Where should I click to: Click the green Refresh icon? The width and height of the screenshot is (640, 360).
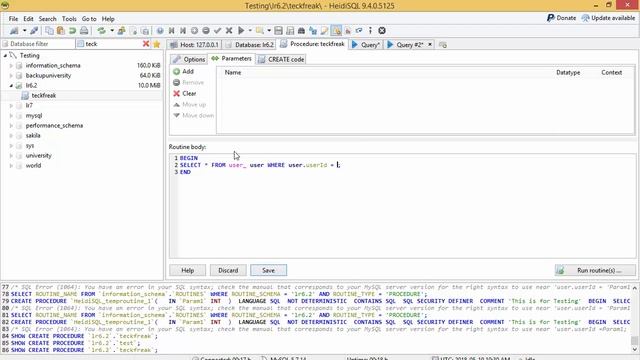101,31
